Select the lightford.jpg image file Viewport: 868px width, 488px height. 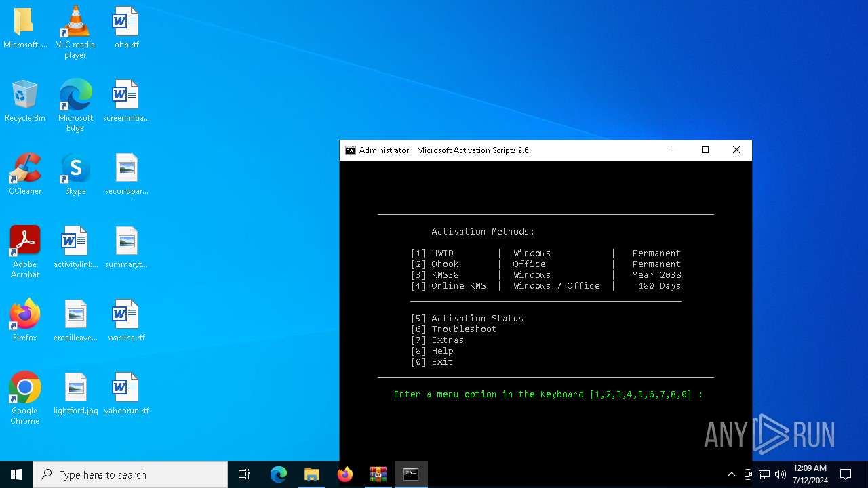tap(75, 394)
